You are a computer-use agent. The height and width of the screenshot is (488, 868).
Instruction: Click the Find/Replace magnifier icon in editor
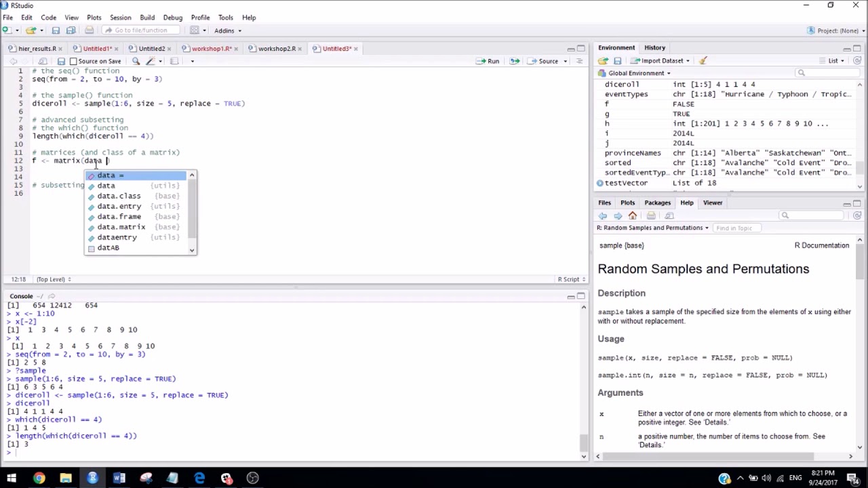tap(136, 61)
